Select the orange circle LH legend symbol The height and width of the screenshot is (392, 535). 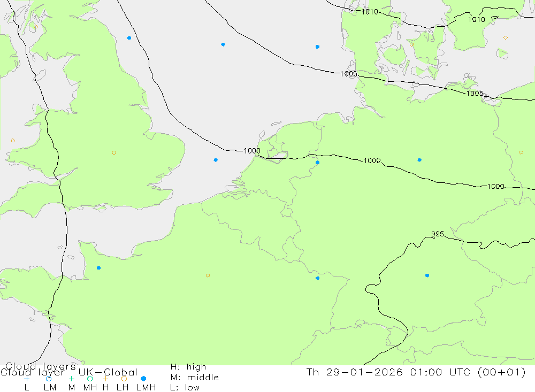(124, 379)
